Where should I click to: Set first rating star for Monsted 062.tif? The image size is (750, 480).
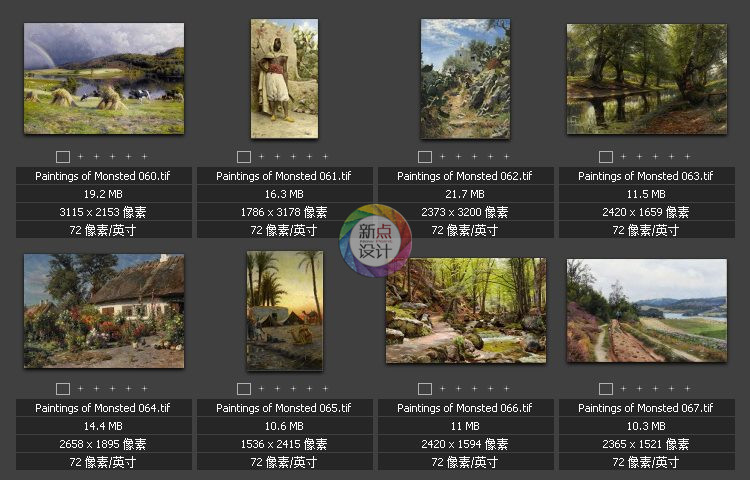click(442, 156)
